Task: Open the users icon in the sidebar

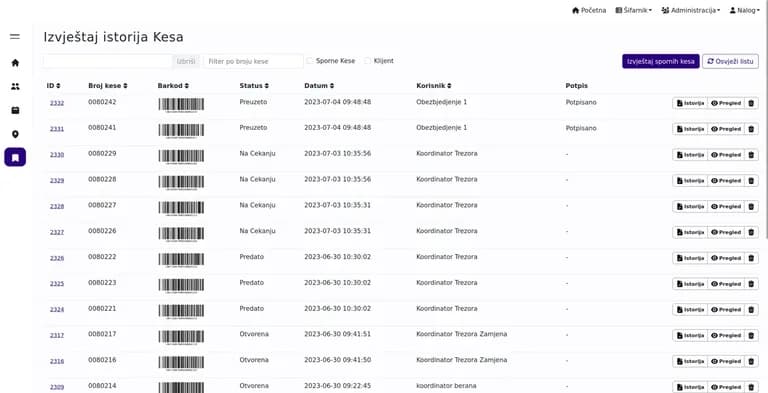Action: click(15, 86)
